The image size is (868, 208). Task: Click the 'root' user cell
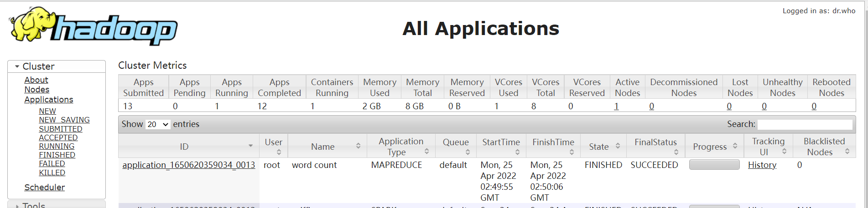tap(272, 165)
